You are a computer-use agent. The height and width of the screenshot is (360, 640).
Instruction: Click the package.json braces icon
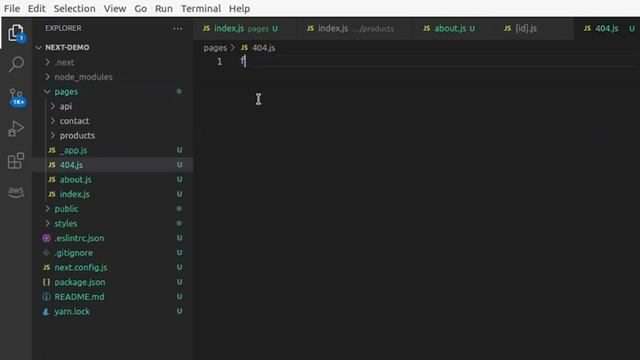47,282
